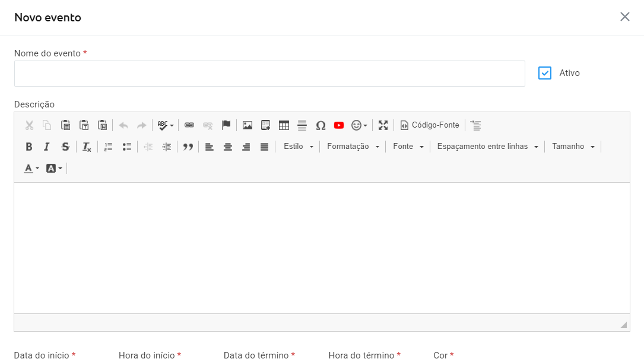644x362 pixels.
Task: Click the YouTube video icon
Action: point(339,125)
